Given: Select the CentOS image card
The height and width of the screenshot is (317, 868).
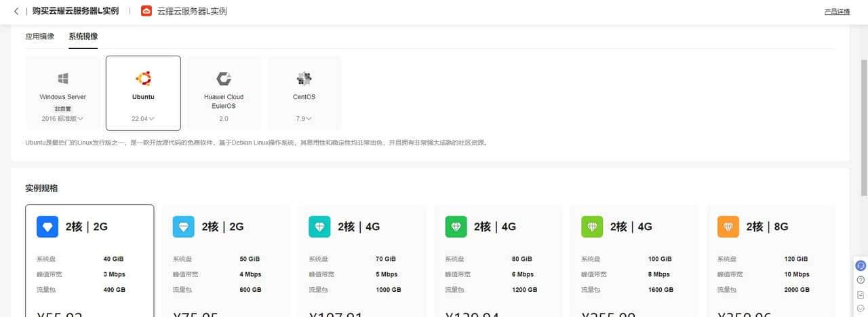Looking at the screenshot, I should point(304,93).
